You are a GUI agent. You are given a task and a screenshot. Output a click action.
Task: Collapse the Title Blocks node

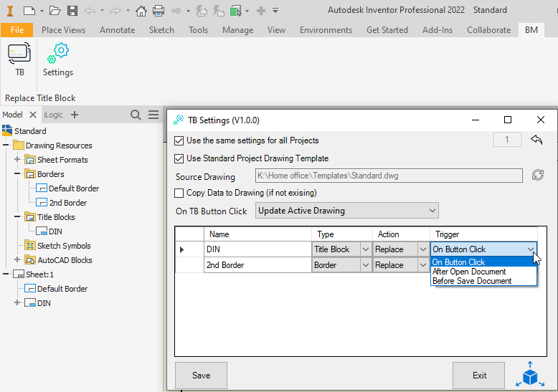[x=17, y=216]
